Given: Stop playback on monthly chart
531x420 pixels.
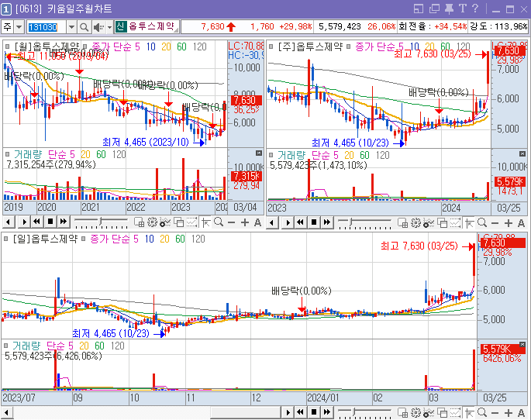Looking at the screenshot, I should pyautogui.click(x=50, y=222).
